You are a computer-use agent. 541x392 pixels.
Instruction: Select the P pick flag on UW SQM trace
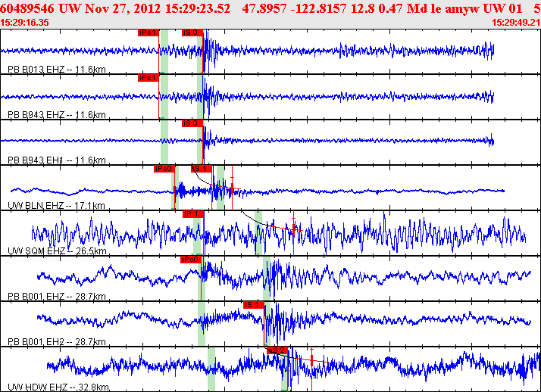click(x=192, y=214)
